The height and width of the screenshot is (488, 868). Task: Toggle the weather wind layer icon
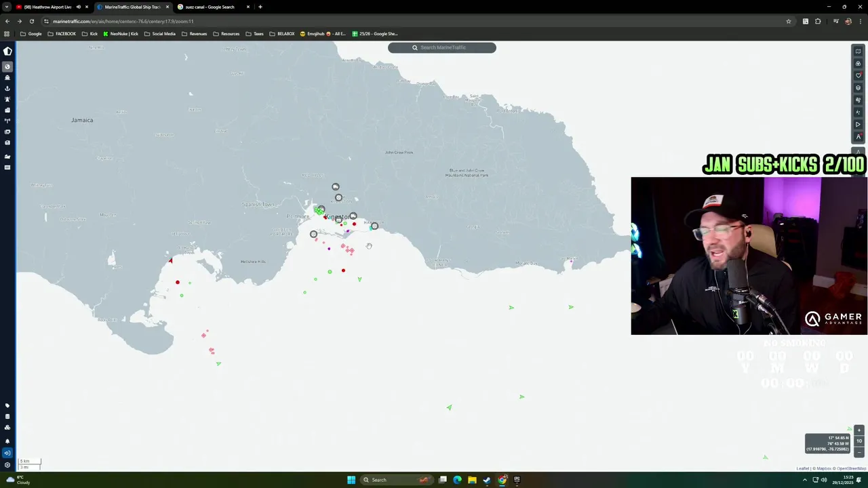pos(858,100)
